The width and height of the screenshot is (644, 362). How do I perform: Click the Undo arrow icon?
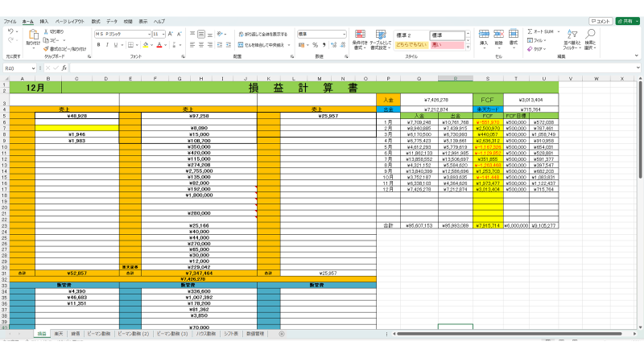(x=10, y=31)
